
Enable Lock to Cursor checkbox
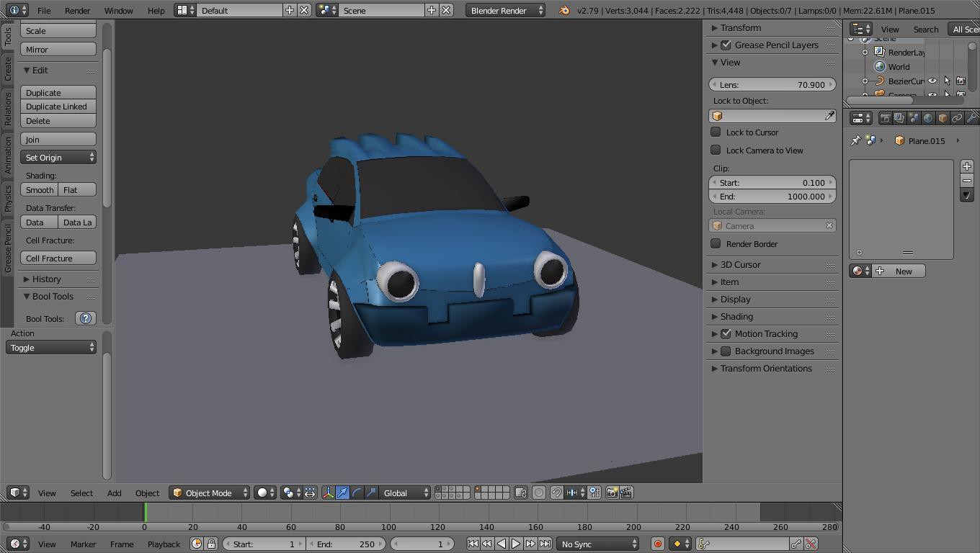click(716, 132)
